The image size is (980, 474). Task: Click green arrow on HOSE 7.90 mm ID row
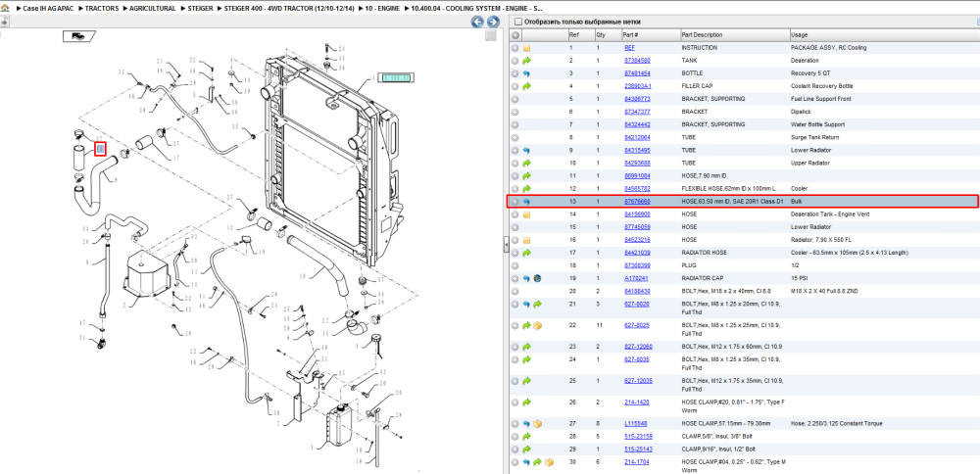click(x=526, y=176)
